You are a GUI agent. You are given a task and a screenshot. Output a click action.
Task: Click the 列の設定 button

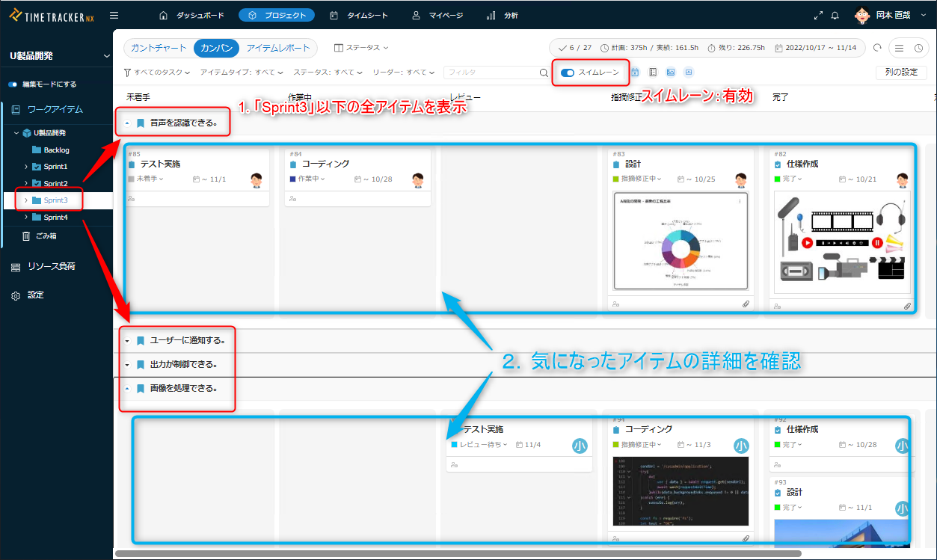pyautogui.click(x=900, y=73)
